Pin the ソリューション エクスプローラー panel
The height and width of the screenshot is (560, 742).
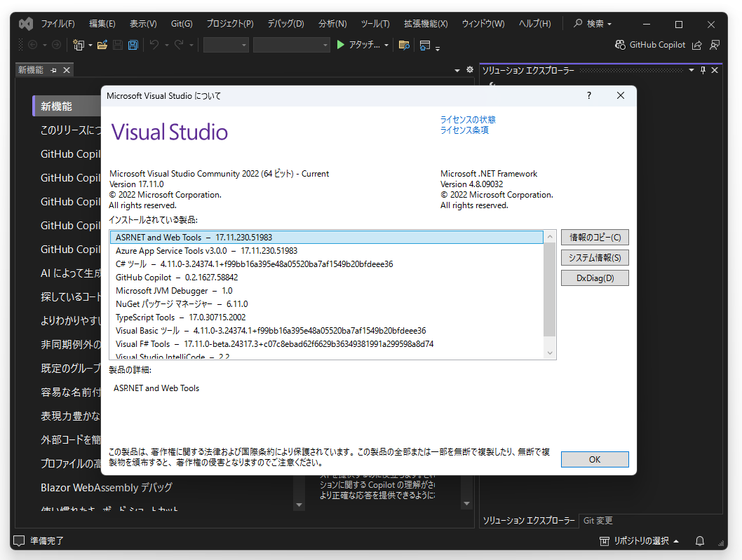(x=701, y=70)
